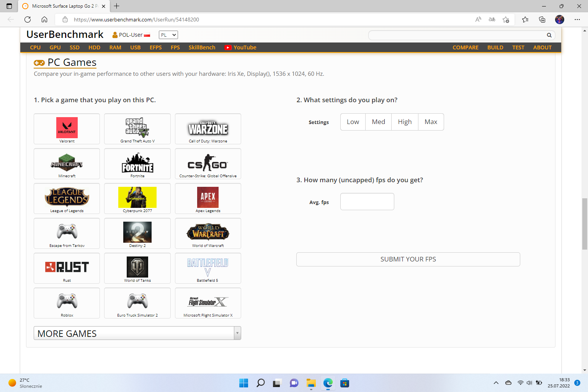
Task: Open the GPU menu item
Action: pyautogui.click(x=55, y=47)
